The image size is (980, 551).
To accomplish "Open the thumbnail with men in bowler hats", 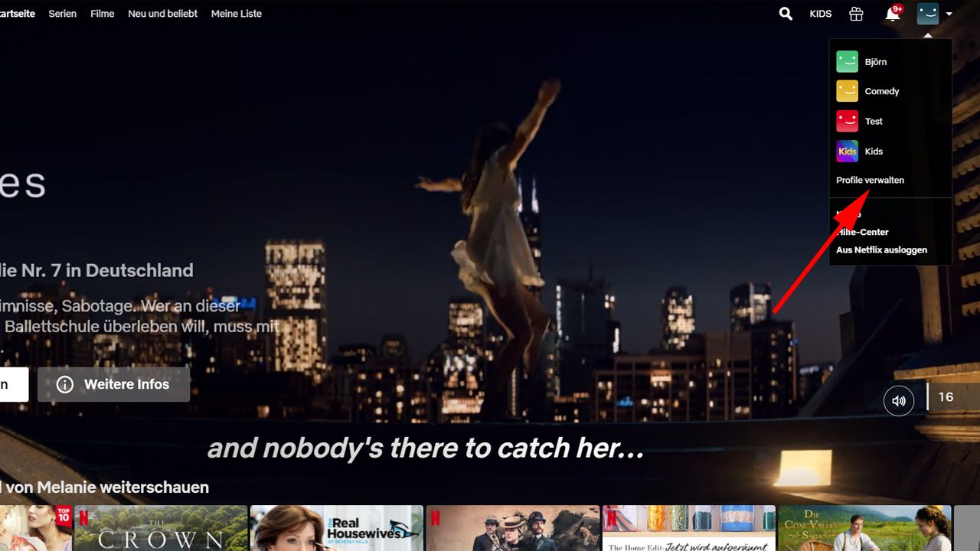I will tap(513, 528).
